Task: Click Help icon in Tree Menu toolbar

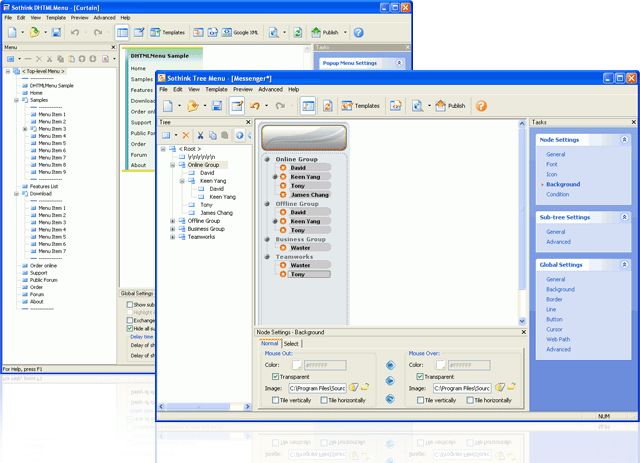Action: pos(481,105)
